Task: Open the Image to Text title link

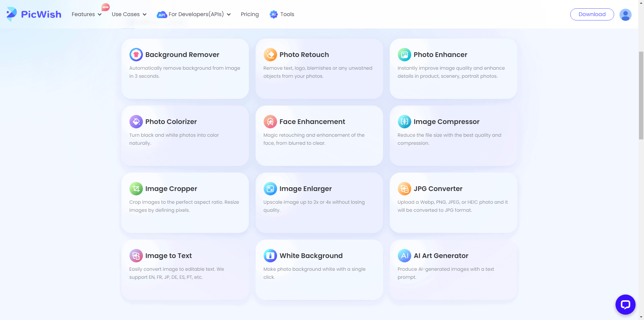Action: (168, 256)
